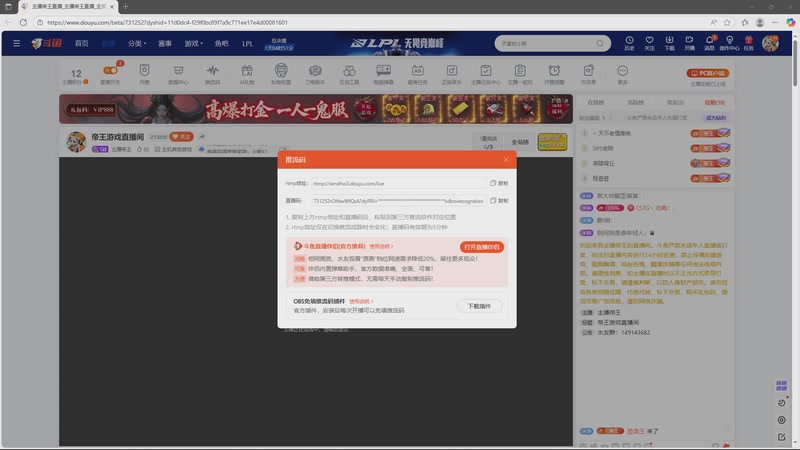Go to 首页 in the top navigation
Viewport: 800px width, 450px height.
pyautogui.click(x=82, y=43)
